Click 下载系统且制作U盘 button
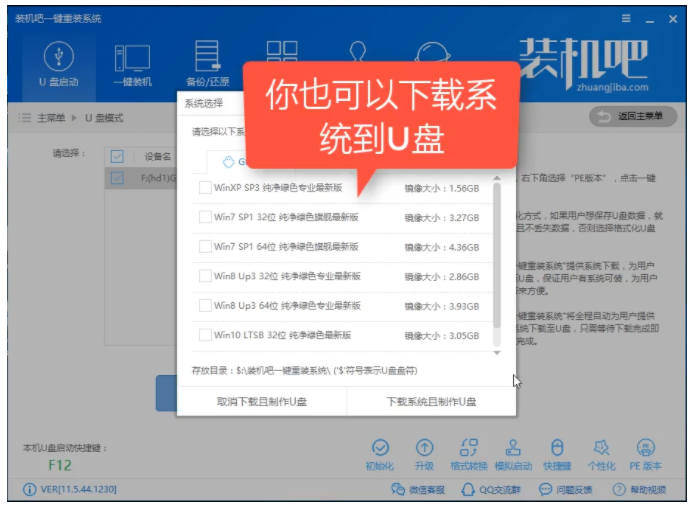This screenshot has height=507, width=697. (431, 401)
